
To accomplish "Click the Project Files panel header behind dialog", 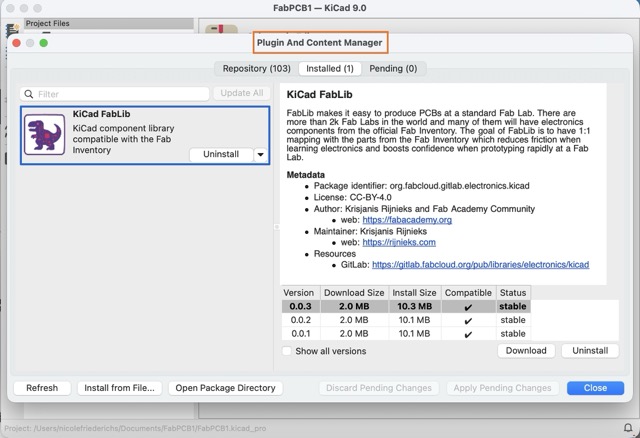I will click(109, 24).
